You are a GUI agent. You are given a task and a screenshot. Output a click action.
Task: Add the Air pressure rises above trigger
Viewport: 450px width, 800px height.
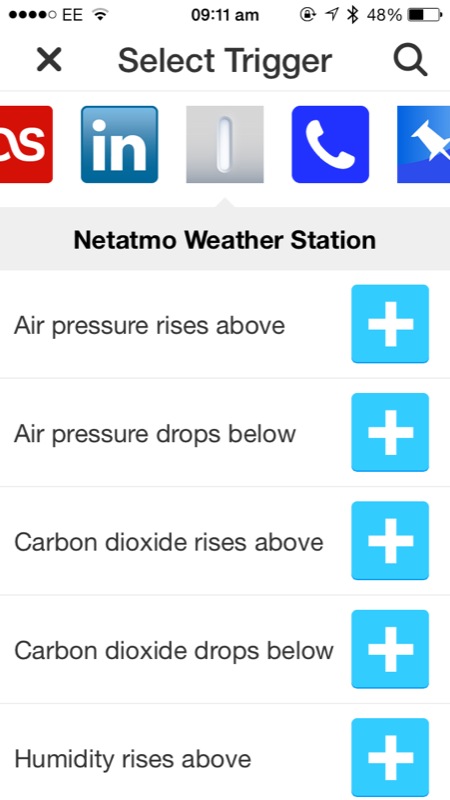(390, 324)
